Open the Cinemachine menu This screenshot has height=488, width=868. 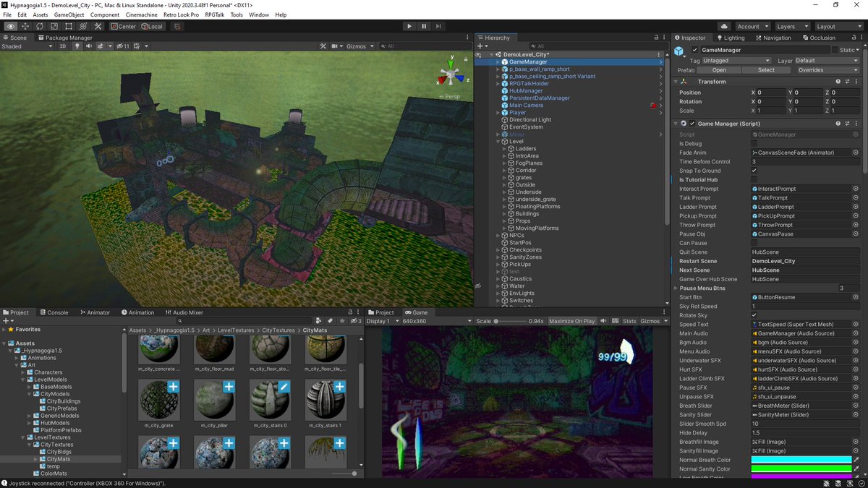[142, 14]
